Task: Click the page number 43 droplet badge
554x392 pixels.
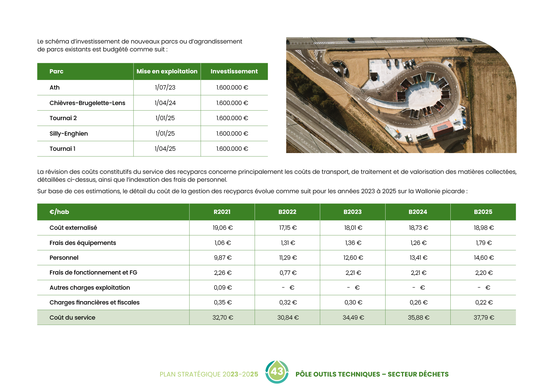Action: tap(277, 372)
